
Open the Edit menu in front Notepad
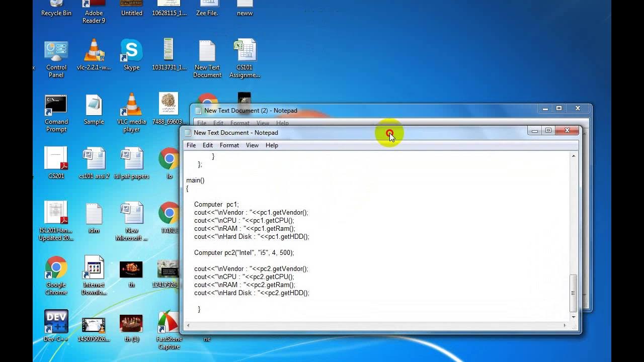point(208,145)
